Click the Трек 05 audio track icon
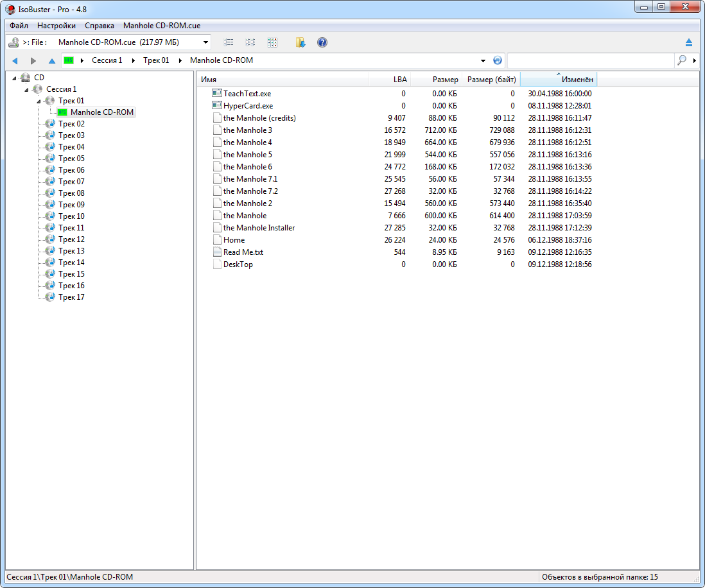The width and height of the screenshot is (705, 588). tap(50, 159)
